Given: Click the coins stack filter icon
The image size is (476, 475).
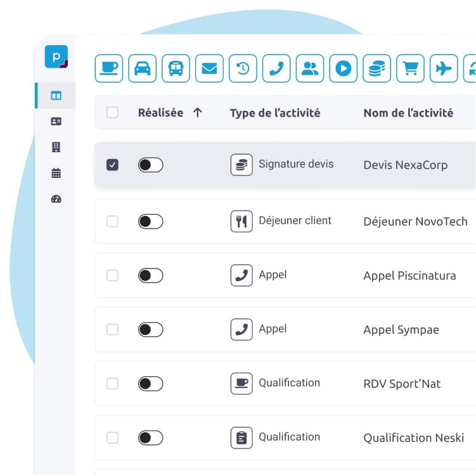Looking at the screenshot, I should click(376, 68).
